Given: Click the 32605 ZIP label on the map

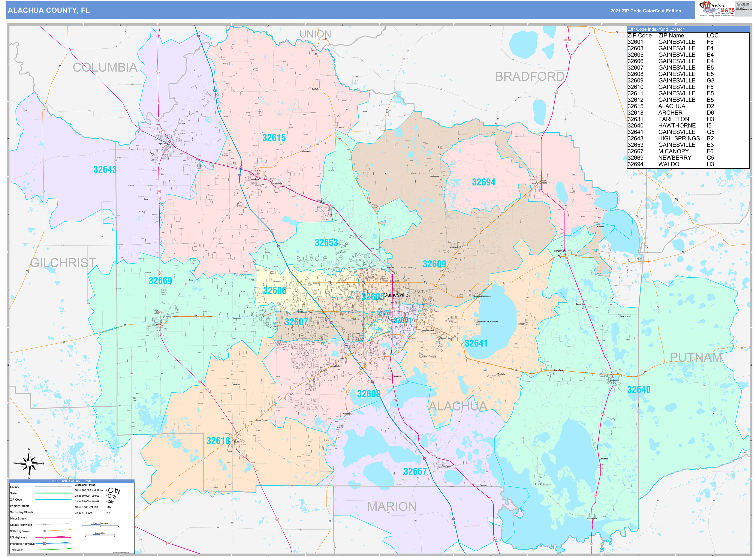Looking at the screenshot, I should pos(373,297).
